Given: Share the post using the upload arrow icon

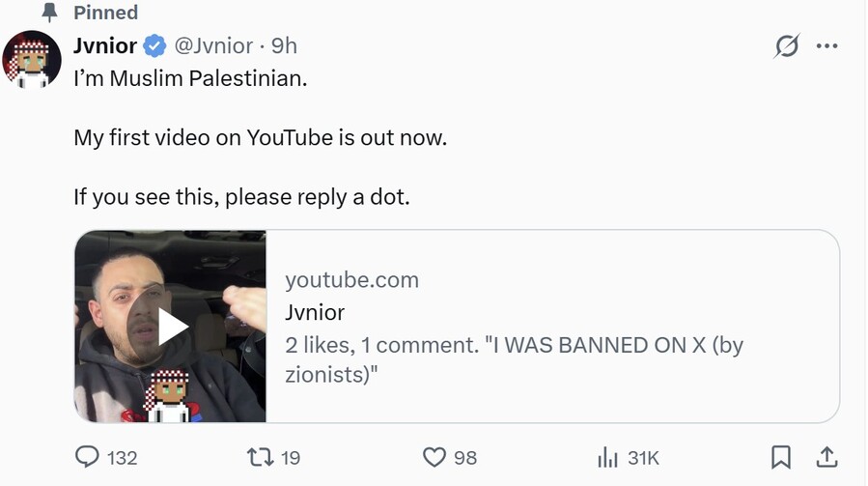Looking at the screenshot, I should click(827, 457).
